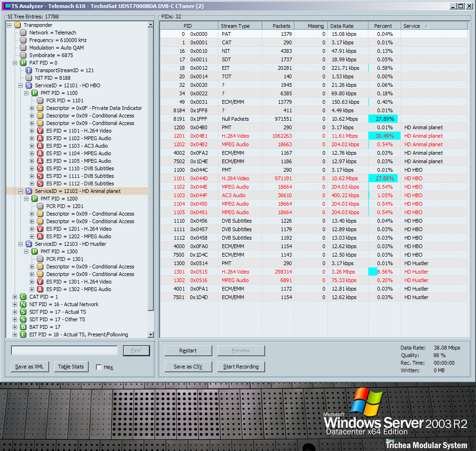This screenshot has height=451, width=476.
Task: Select the AC3 Audio PID 1103 row
Action: tap(314, 195)
